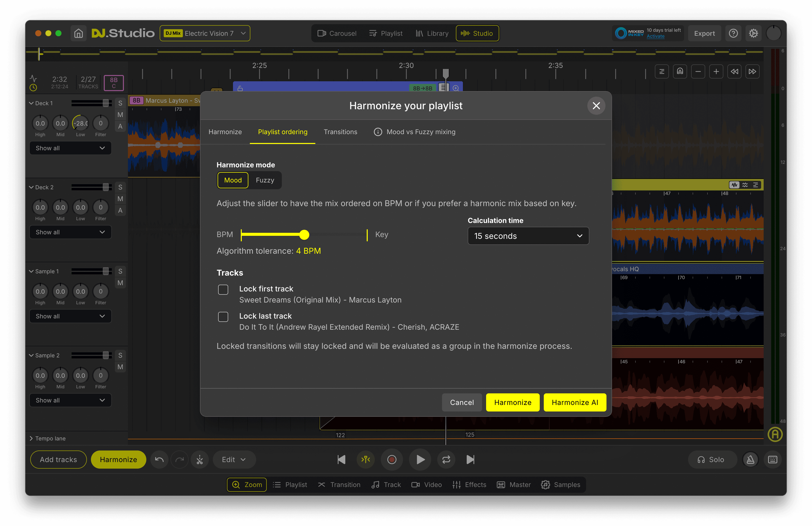Jump backward with the rewind icon
The image size is (812, 526).
click(734, 71)
